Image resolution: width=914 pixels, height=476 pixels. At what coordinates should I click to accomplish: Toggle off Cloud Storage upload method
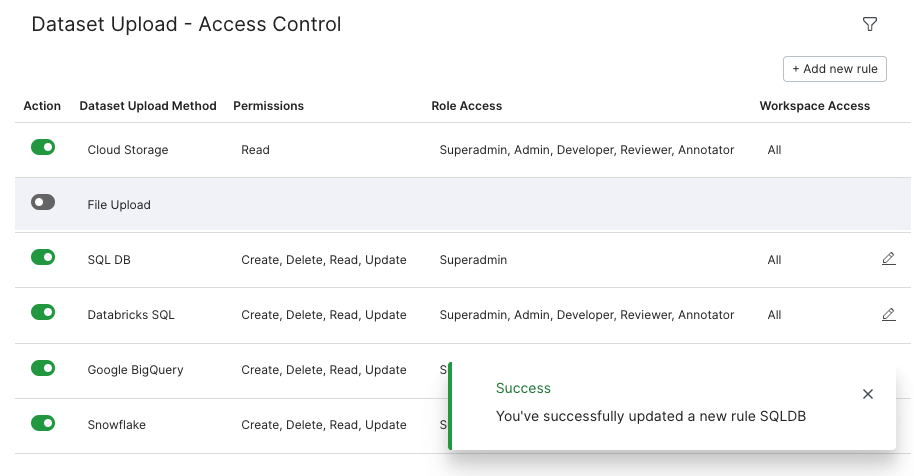(43, 147)
